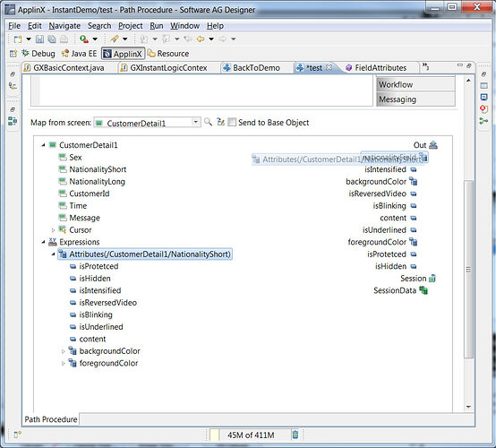
Task: Open the Search flashlight dropdown arrow
Action: coord(125,39)
